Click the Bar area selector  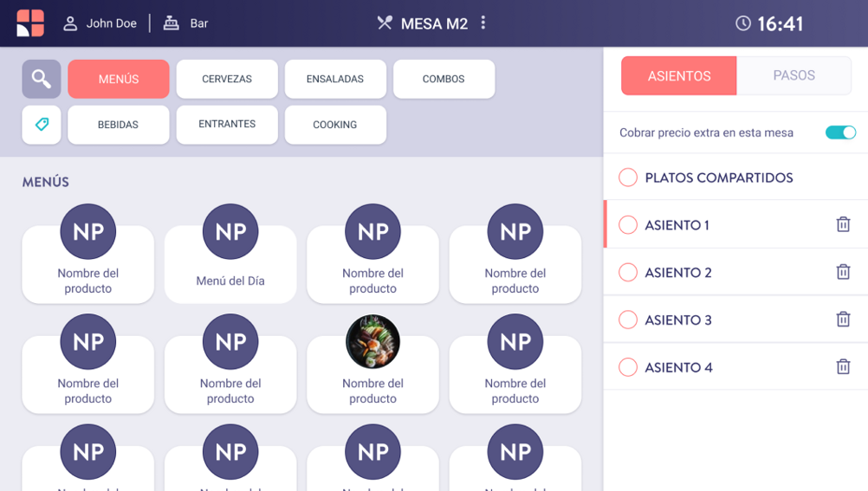[186, 23]
